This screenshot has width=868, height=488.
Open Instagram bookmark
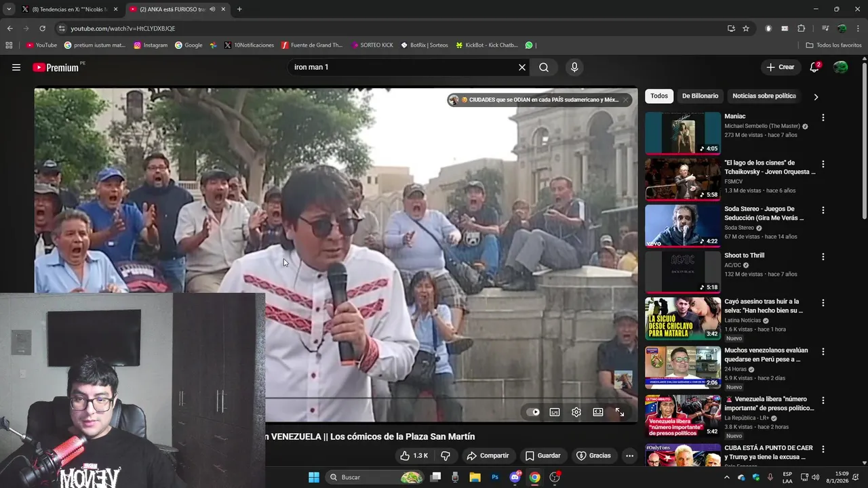[151, 45]
